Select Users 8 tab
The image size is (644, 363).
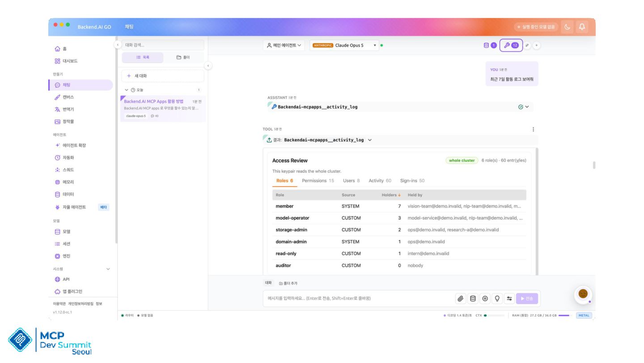coord(352,181)
